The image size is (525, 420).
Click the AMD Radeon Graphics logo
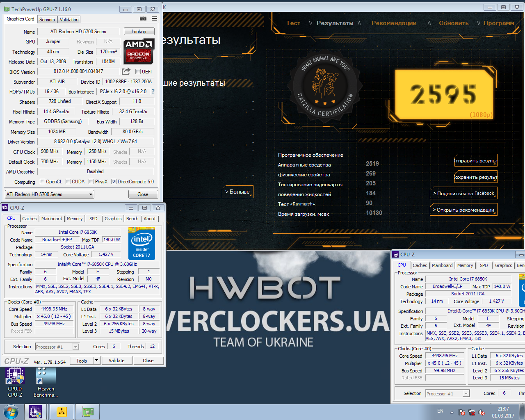click(139, 51)
